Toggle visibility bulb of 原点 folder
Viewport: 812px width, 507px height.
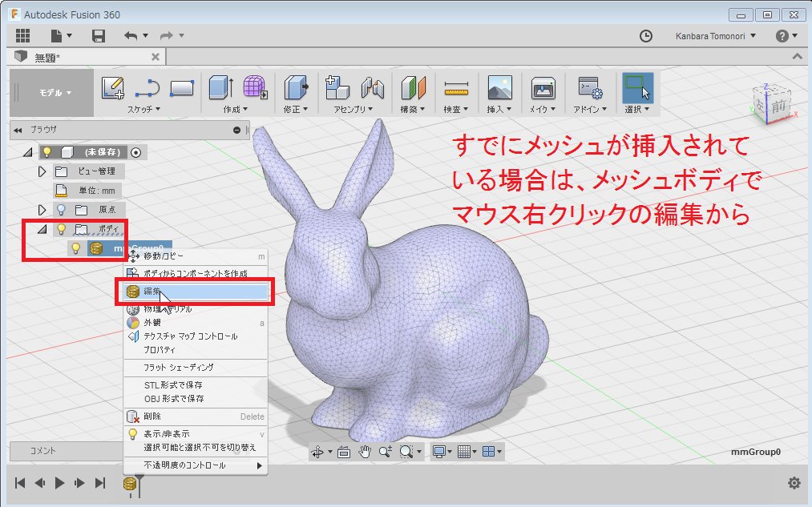coord(61,210)
